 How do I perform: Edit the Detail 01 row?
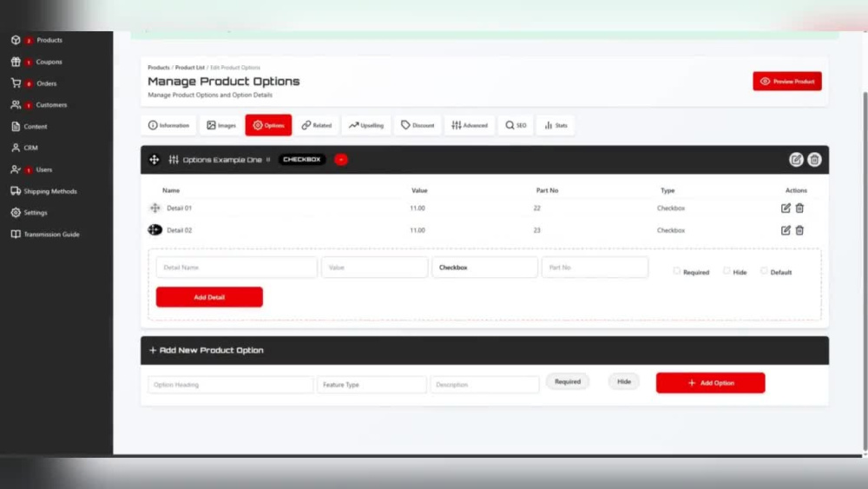[786, 208]
